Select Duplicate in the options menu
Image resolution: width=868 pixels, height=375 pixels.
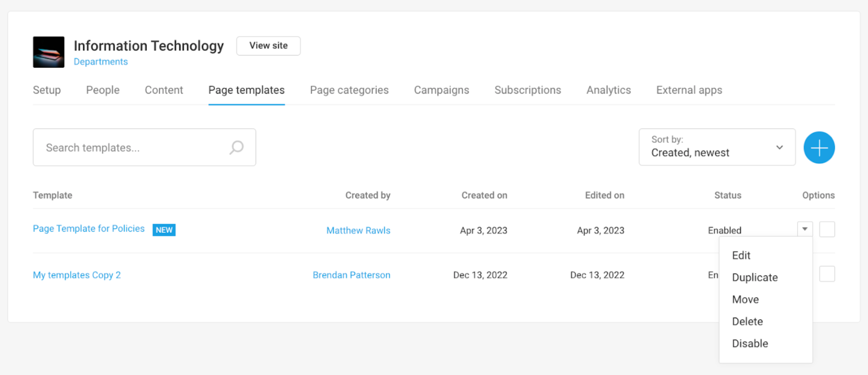[754, 277]
